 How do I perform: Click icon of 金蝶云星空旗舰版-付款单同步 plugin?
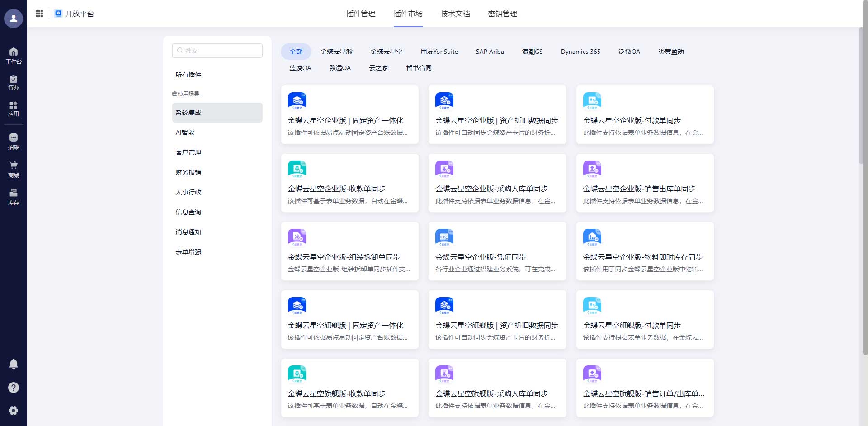tap(592, 306)
